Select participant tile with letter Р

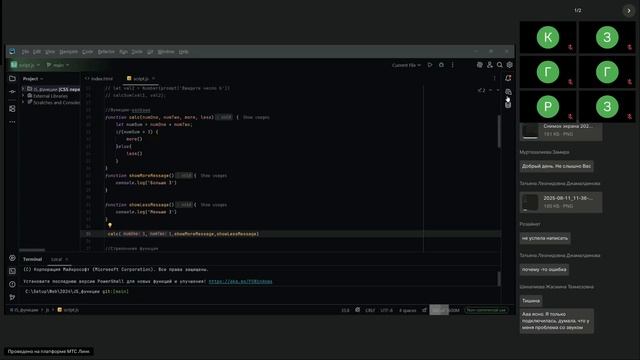coord(548,107)
